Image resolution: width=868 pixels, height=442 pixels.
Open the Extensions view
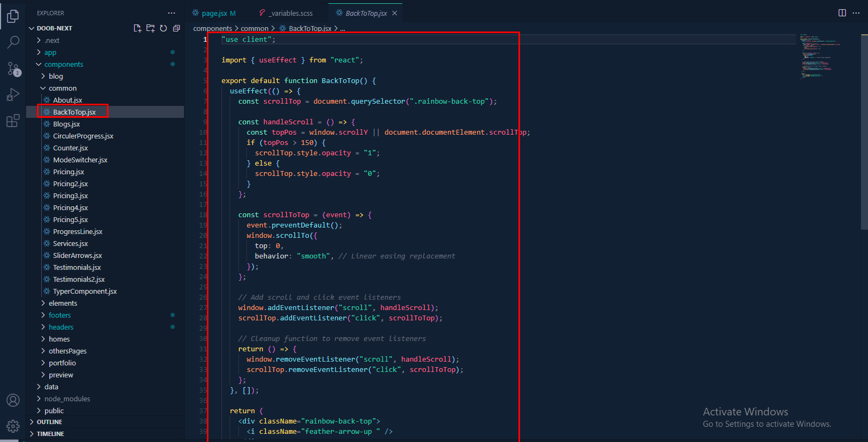13,121
